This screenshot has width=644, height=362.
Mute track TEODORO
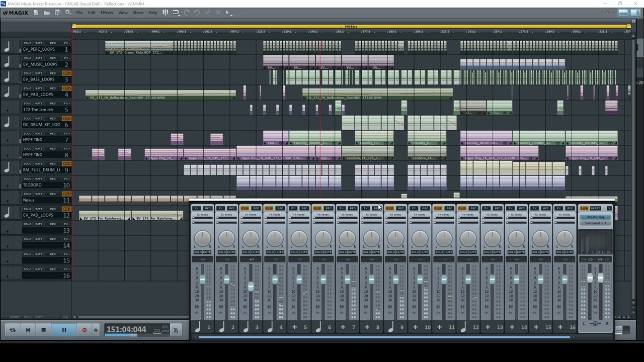(39, 179)
